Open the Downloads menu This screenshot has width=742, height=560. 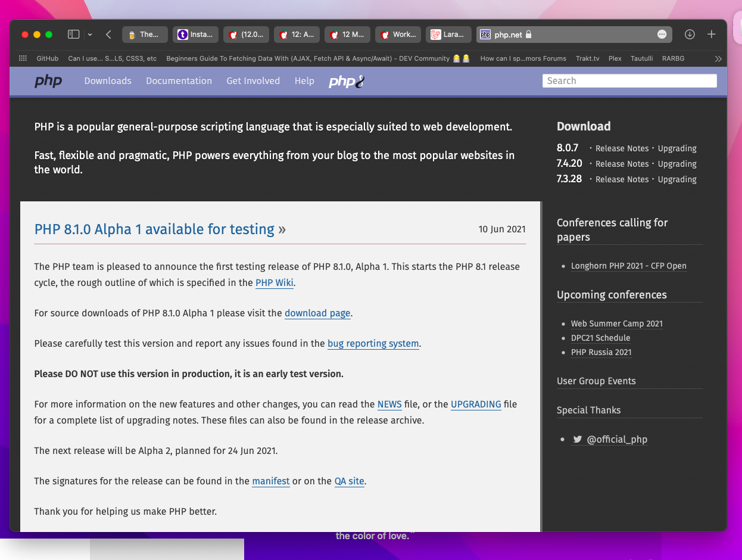(108, 80)
